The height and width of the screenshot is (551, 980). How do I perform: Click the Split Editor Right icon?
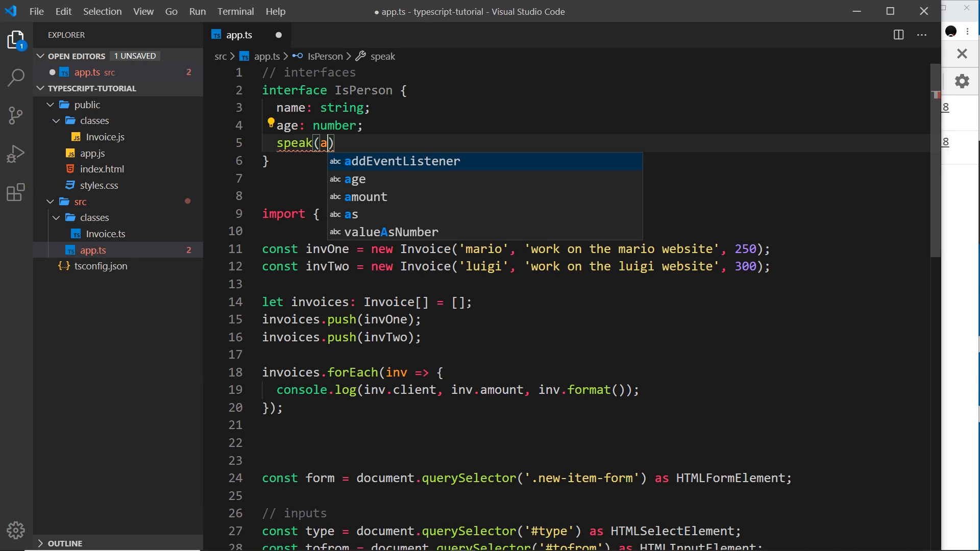pyautogui.click(x=899, y=35)
